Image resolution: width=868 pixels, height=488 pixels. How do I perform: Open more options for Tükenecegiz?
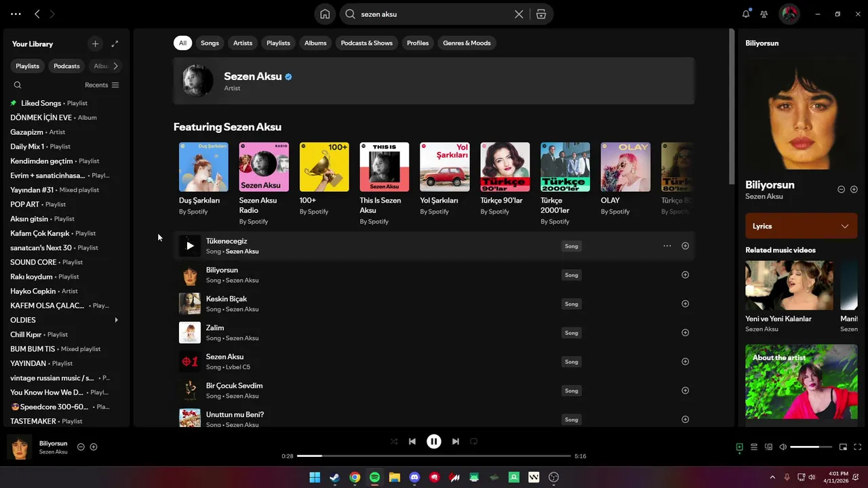pyautogui.click(x=667, y=246)
